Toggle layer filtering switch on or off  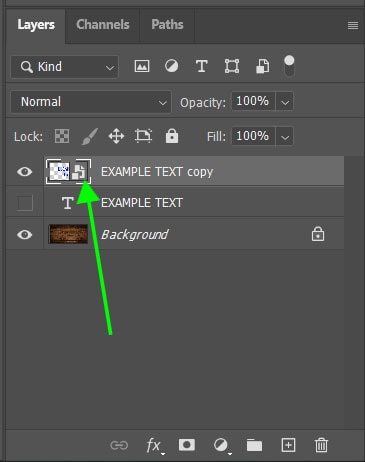[x=289, y=66]
